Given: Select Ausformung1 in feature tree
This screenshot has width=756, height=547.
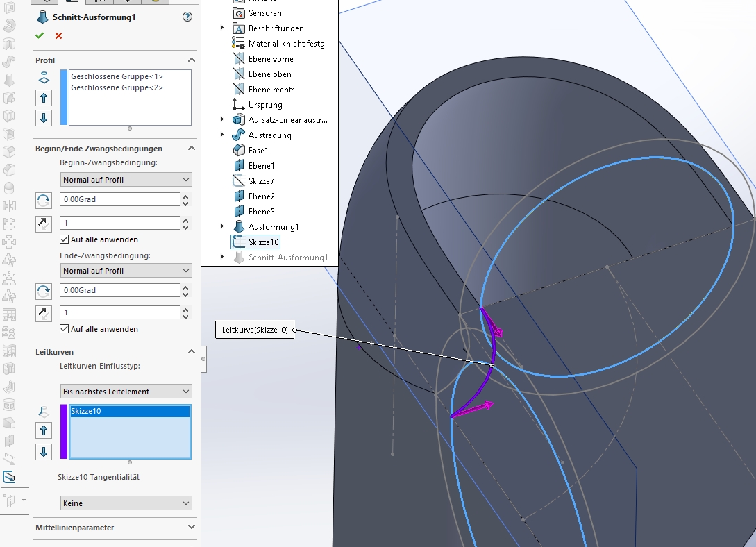Looking at the screenshot, I should (x=273, y=226).
